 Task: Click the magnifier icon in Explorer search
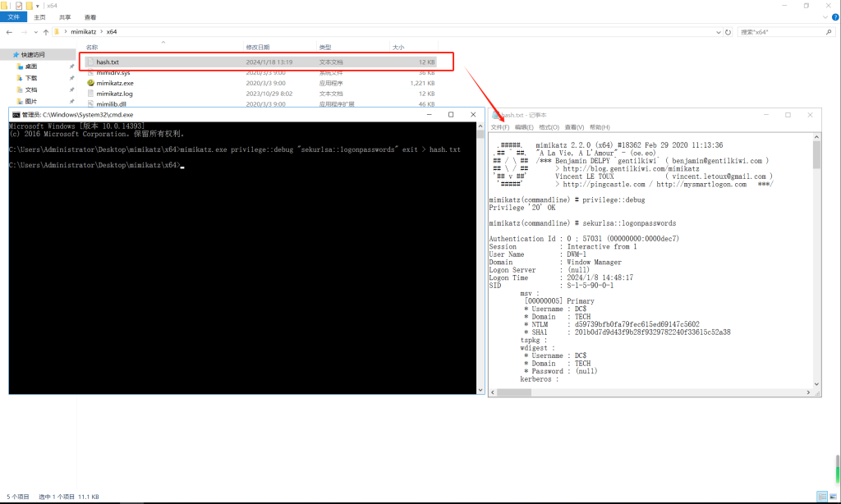(829, 32)
